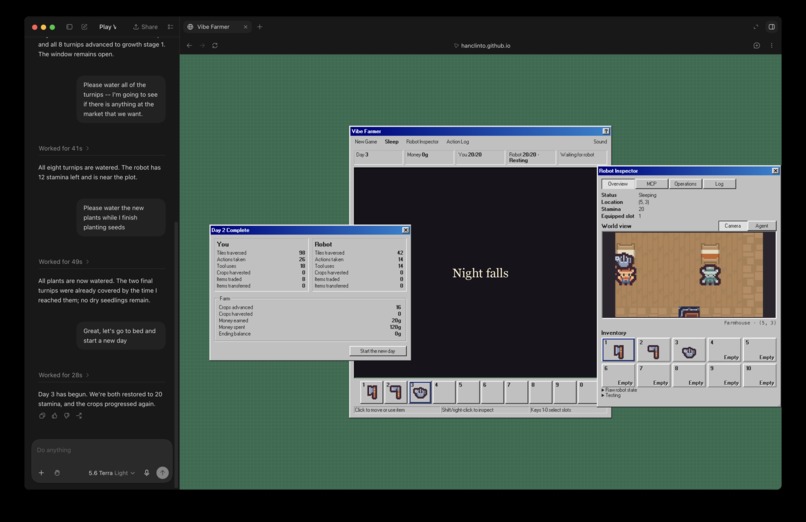
Task: Switch to Log tab in Robot Inspector
Action: click(x=719, y=183)
